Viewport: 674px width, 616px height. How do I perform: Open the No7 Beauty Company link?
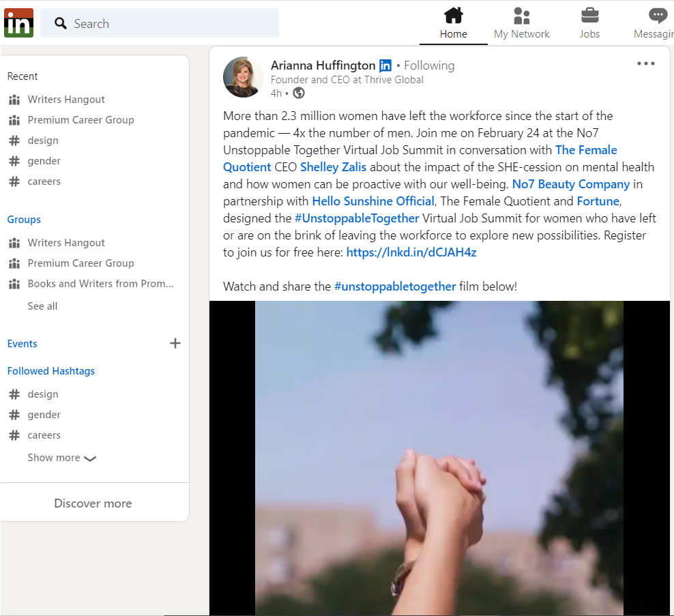[571, 184]
